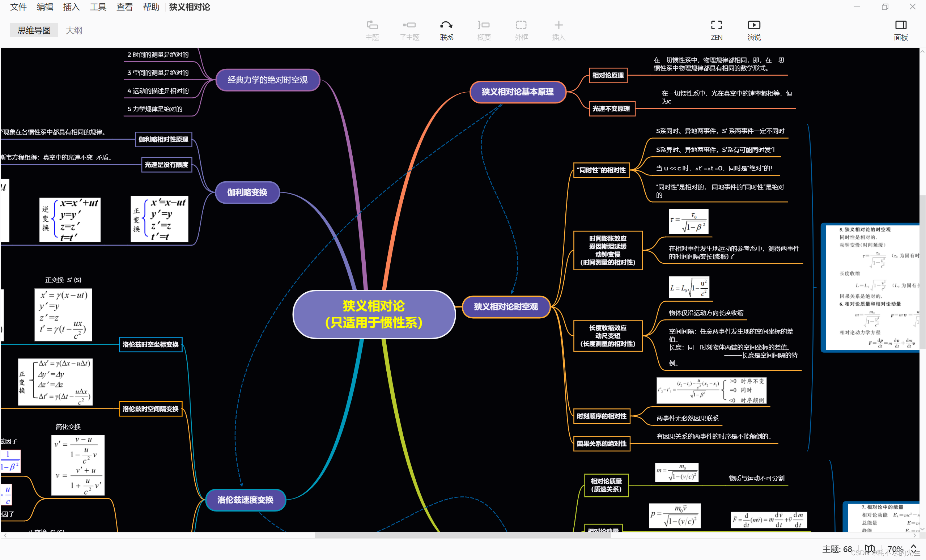Switch to 大纲 outline view
The image size is (926, 560).
tap(74, 30)
